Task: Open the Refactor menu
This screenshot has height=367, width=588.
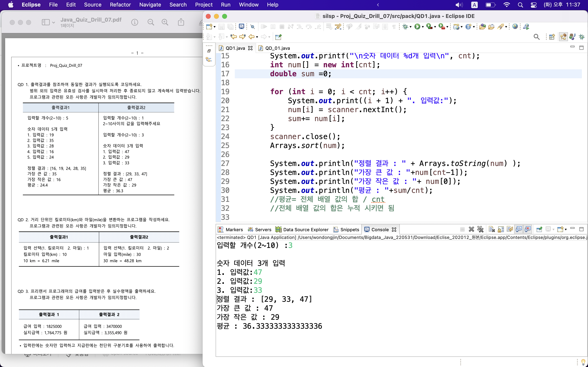Action: click(x=120, y=5)
